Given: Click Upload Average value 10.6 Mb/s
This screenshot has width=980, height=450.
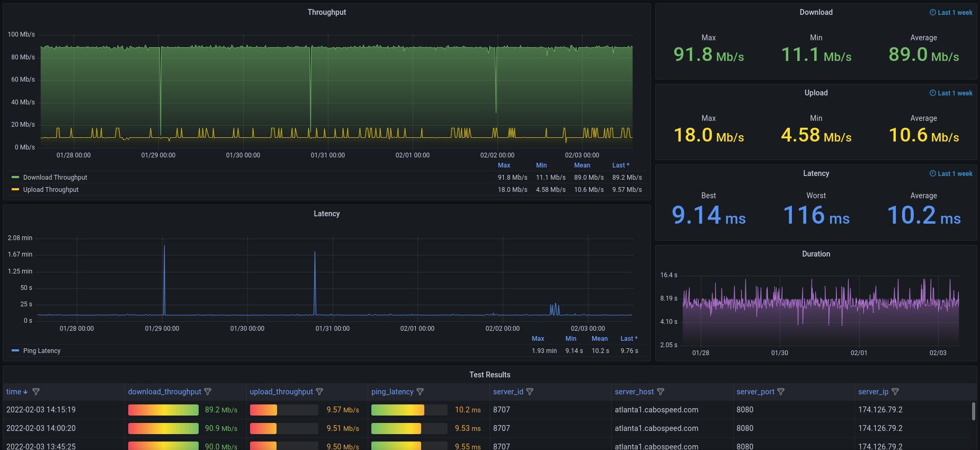Looking at the screenshot, I should click(x=924, y=135).
